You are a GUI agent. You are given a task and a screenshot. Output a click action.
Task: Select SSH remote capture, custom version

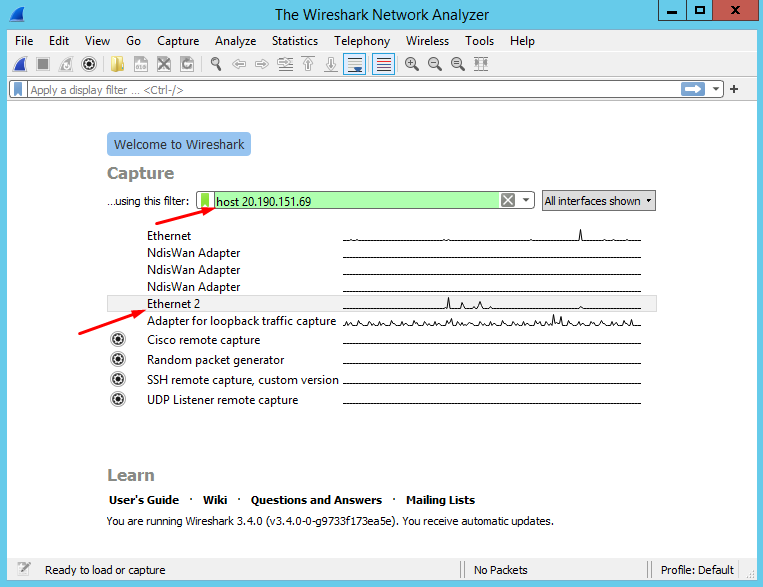click(382, 380)
